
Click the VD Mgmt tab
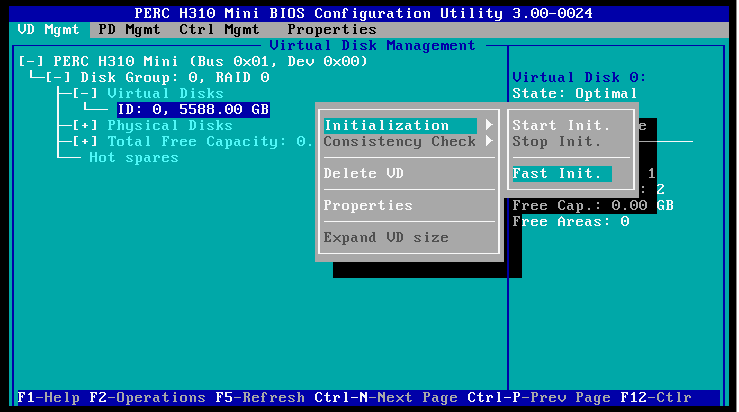(x=48, y=30)
